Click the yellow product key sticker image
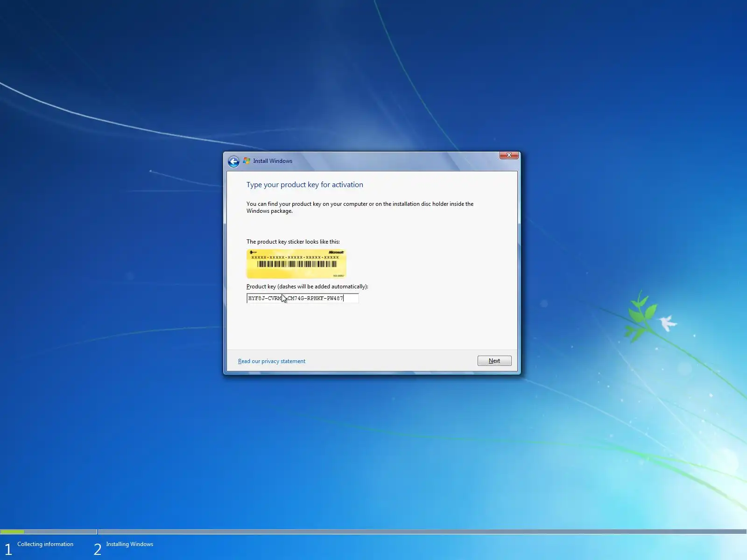The height and width of the screenshot is (560, 747). [296, 264]
